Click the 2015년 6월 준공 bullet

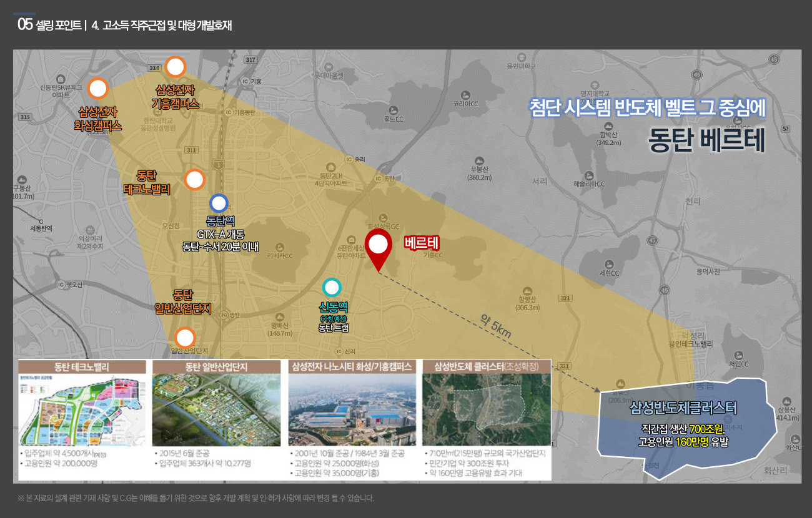point(182,453)
